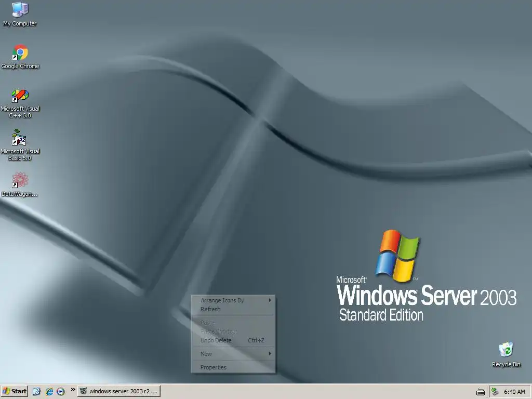Click the 6:40 AM clock
This screenshot has width=532, height=399.
[x=514, y=392]
